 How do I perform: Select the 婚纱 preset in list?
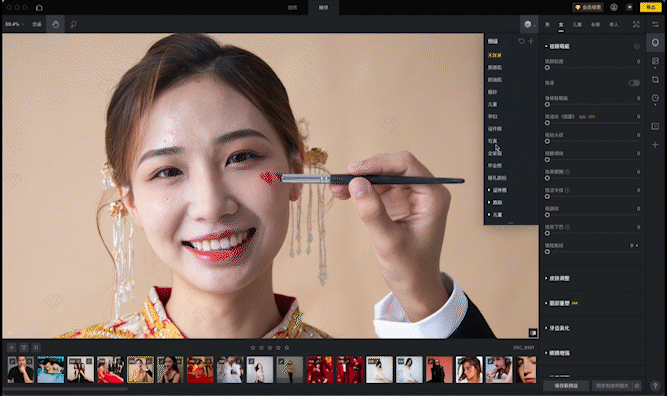(x=492, y=92)
